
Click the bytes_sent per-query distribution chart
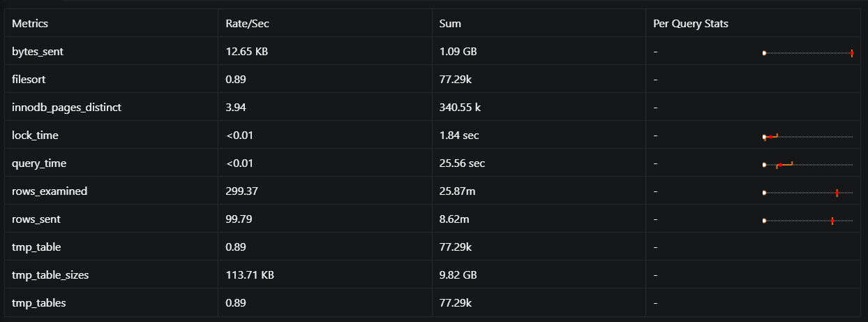pyautogui.click(x=808, y=52)
